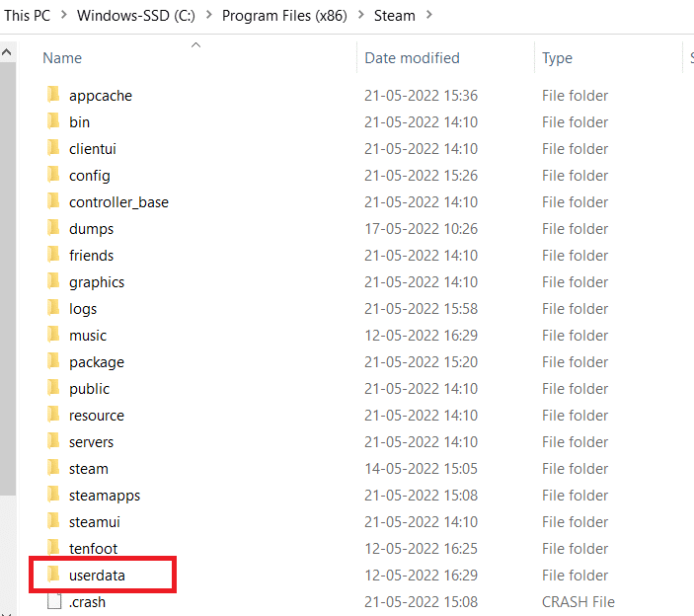Navigate to Windows-SSD (C:) breadcrumb
Image resolution: width=694 pixels, height=616 pixels.
click(136, 16)
